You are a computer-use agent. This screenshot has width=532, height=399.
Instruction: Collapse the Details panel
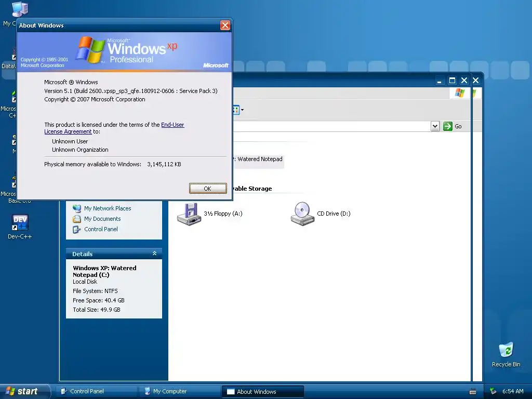tap(154, 254)
